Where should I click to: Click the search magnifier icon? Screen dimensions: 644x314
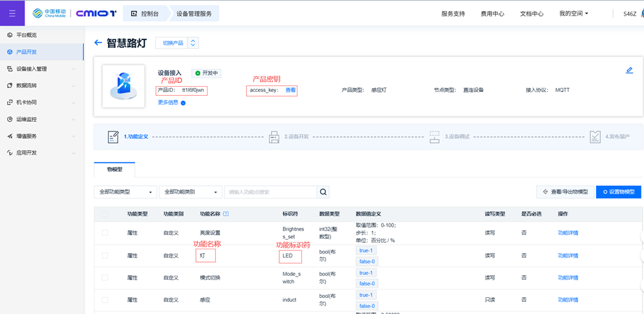point(323,192)
